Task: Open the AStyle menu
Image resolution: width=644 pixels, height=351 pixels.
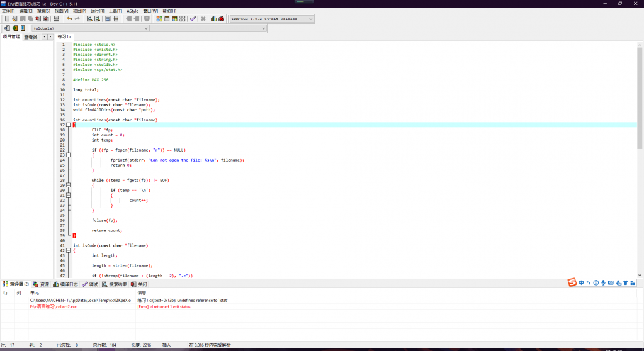Action: [x=132, y=11]
